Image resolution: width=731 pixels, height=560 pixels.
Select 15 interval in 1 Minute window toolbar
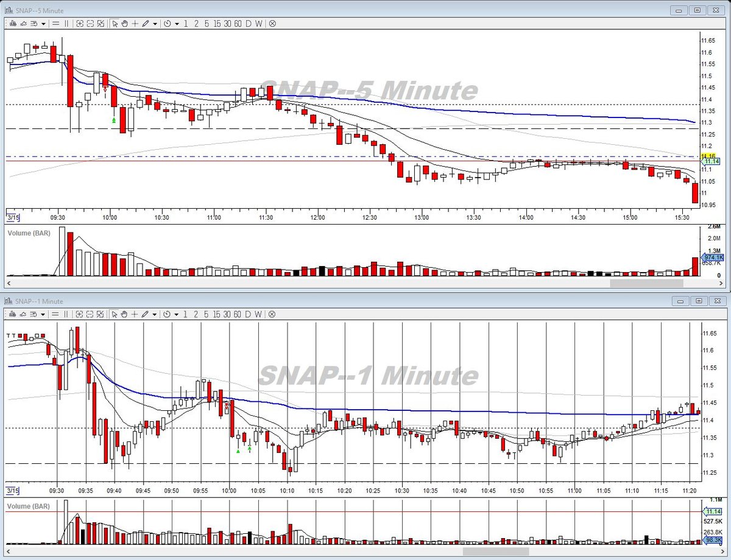click(x=217, y=314)
